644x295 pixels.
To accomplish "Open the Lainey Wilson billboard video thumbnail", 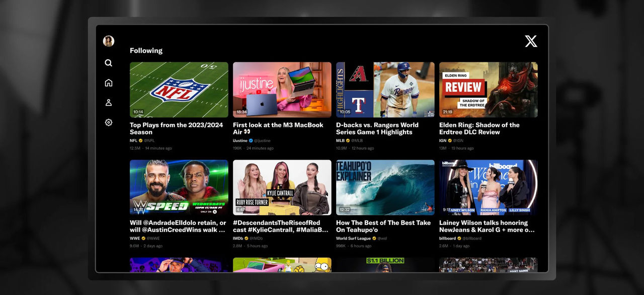I will pos(488,187).
